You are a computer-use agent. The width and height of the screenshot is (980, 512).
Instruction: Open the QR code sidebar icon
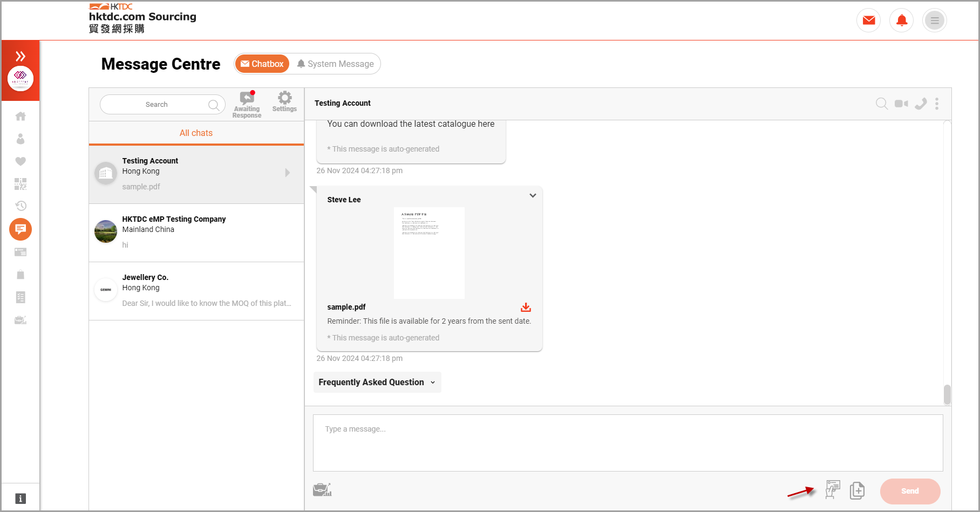[x=21, y=184]
